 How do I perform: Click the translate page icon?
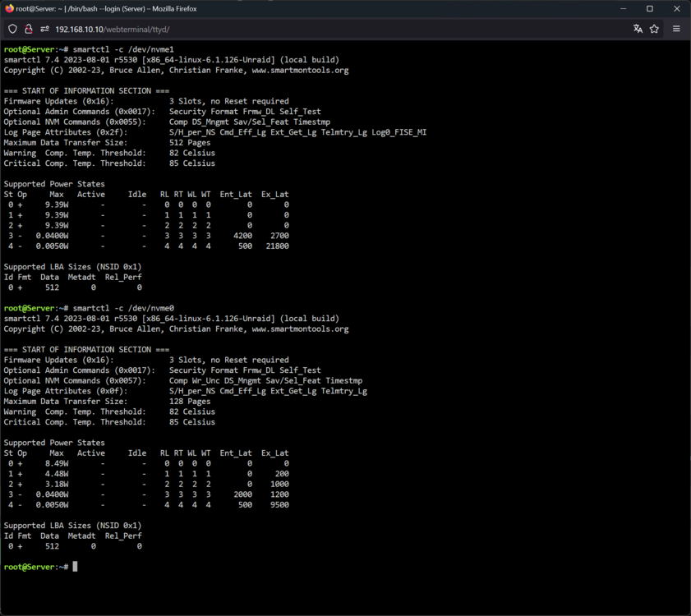(638, 29)
